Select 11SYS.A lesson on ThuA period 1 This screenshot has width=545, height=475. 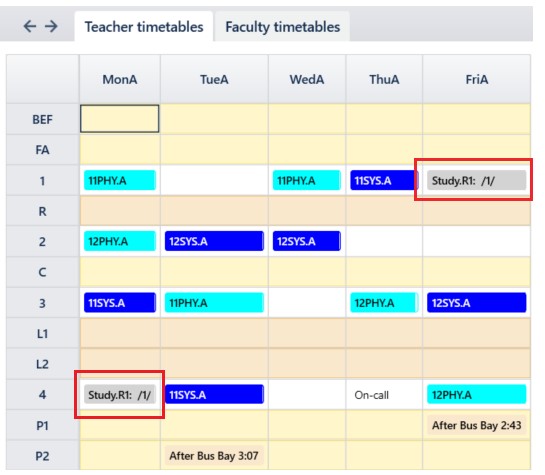[384, 180]
